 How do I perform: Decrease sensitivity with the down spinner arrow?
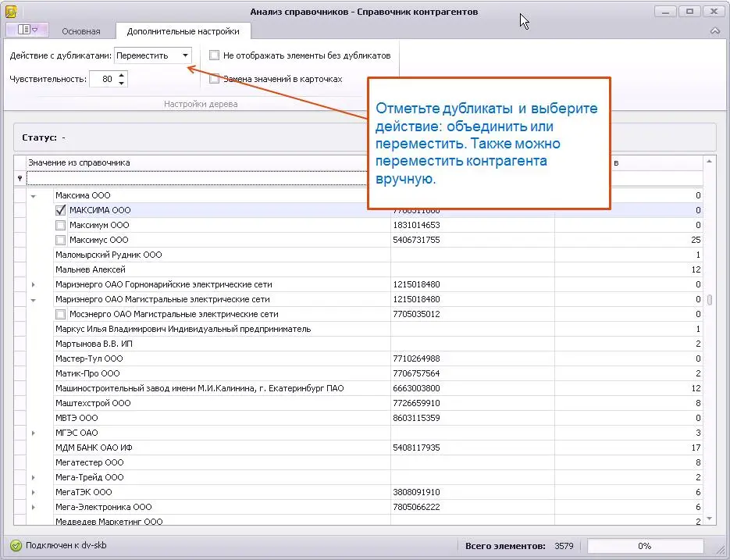tap(121, 83)
